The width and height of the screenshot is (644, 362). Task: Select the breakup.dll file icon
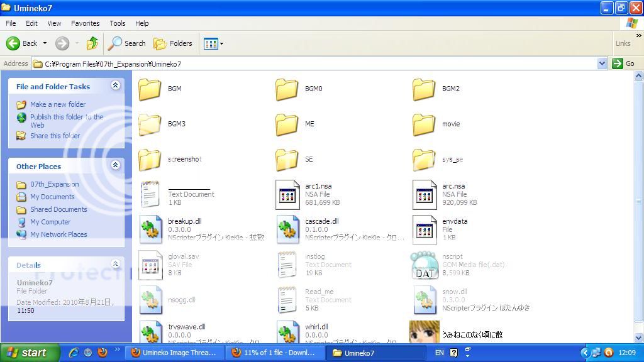coord(150,229)
